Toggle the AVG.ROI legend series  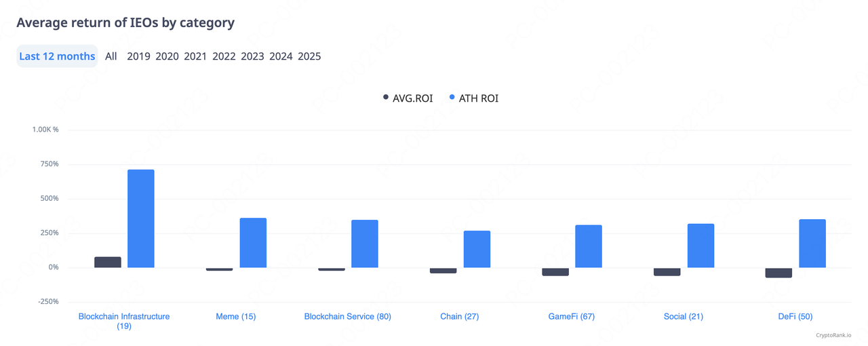point(408,98)
